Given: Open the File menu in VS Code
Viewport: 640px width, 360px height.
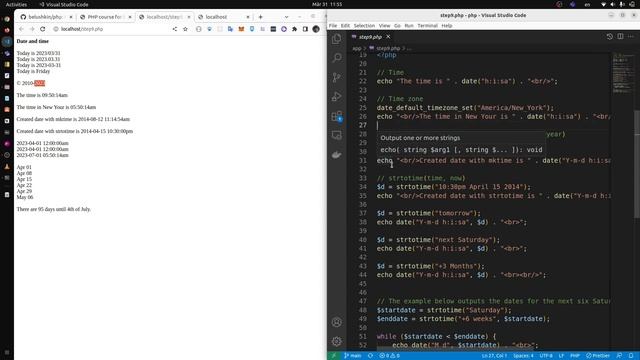Looking at the screenshot, I should (x=333, y=25).
